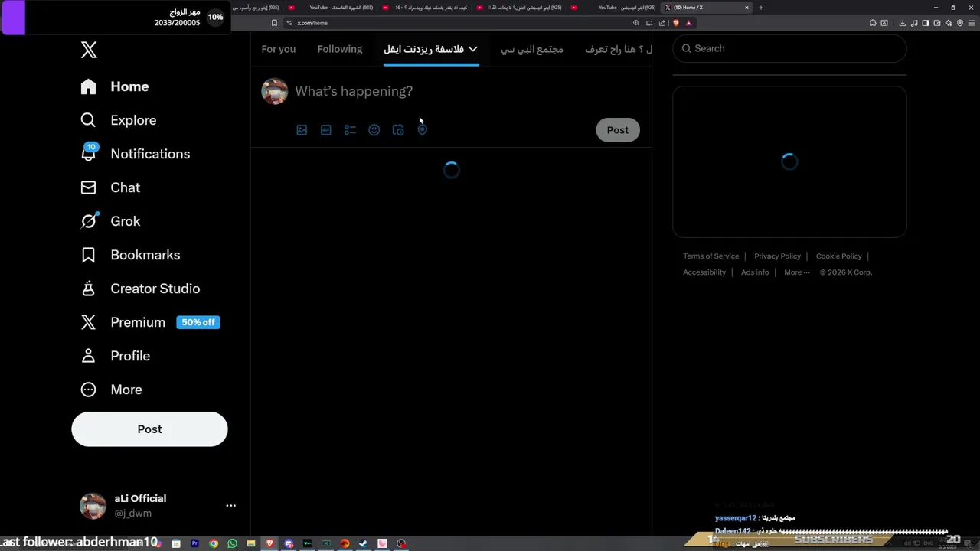Image resolution: width=980 pixels, height=551 pixels.
Task: Open the Home page from the sidebar
Action: click(115, 86)
